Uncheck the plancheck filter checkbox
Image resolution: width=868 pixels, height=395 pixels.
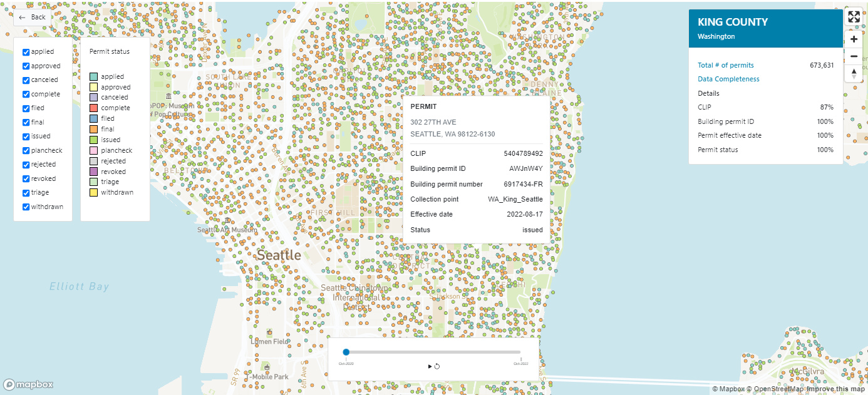click(26, 151)
